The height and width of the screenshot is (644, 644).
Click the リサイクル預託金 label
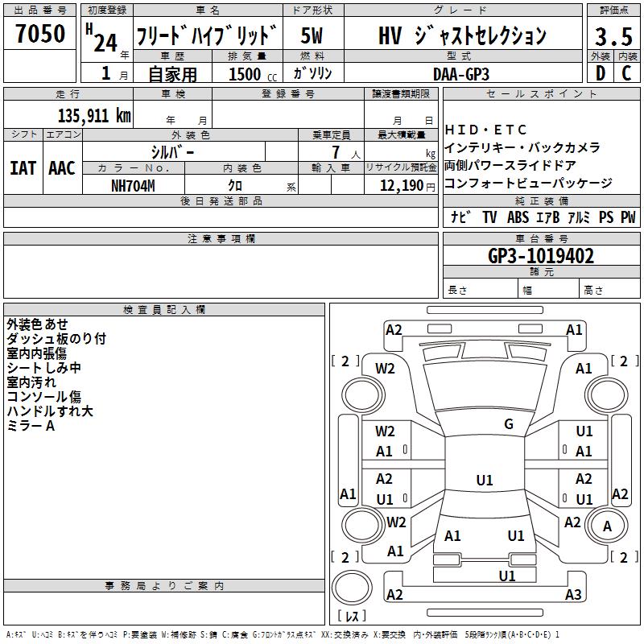(401, 167)
